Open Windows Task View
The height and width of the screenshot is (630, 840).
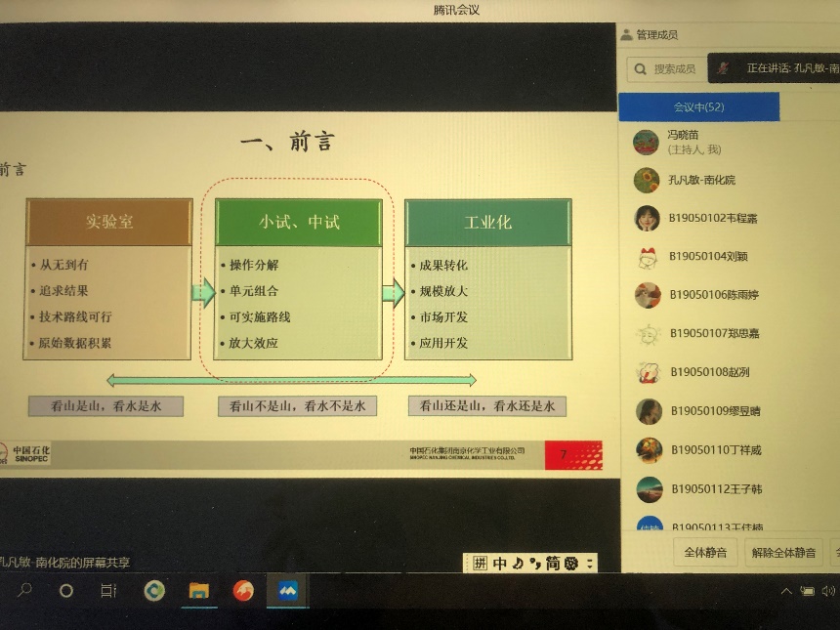click(x=108, y=591)
